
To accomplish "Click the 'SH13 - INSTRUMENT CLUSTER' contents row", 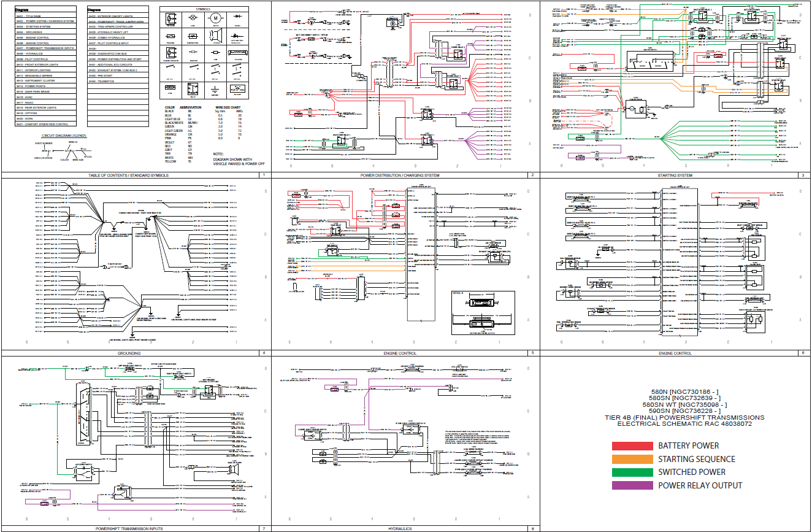I will (45, 80).
